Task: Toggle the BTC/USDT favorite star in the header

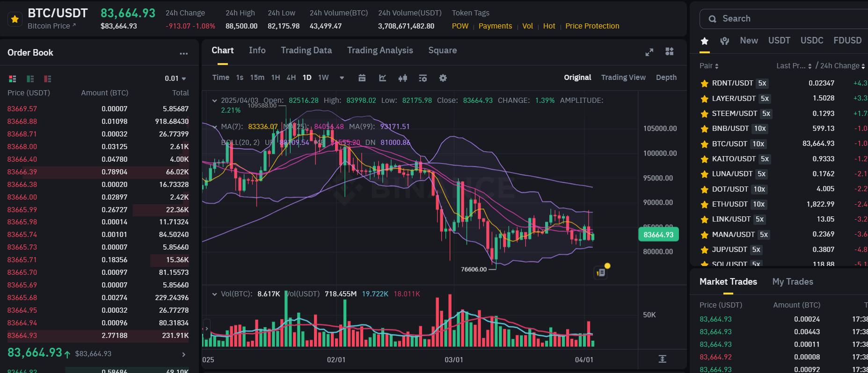Action: [x=15, y=19]
